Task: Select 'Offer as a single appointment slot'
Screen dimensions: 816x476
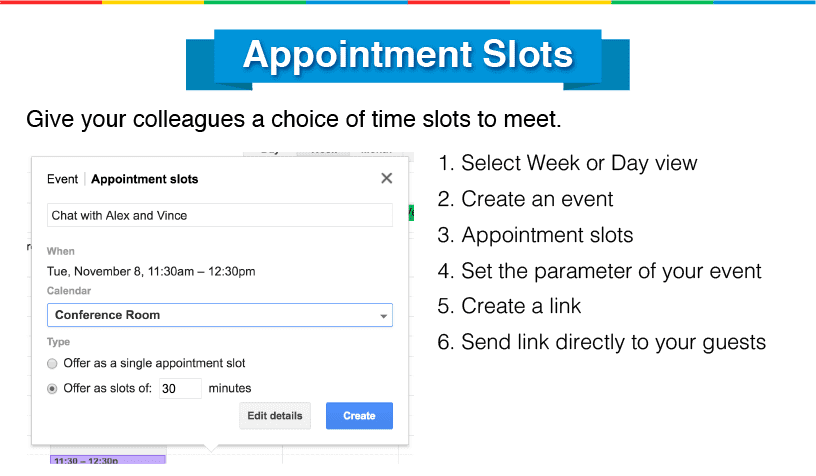Action: [52, 364]
